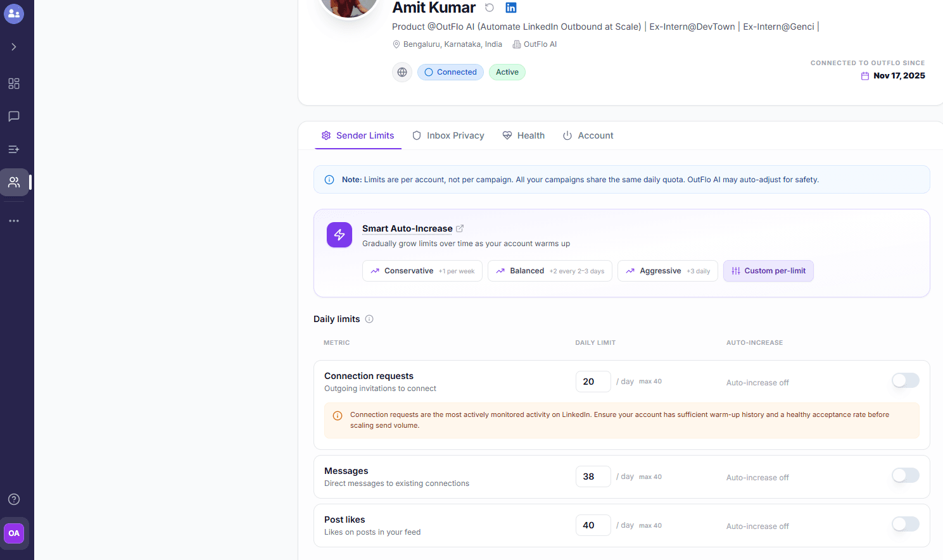Click the Connected status badge
Image resolution: width=943 pixels, height=560 pixels.
[x=450, y=72]
